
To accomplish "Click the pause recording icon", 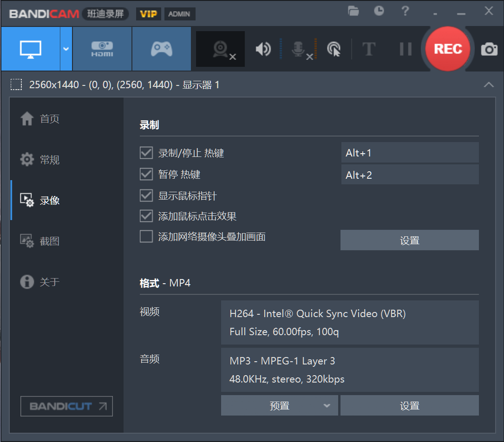I will 406,49.
